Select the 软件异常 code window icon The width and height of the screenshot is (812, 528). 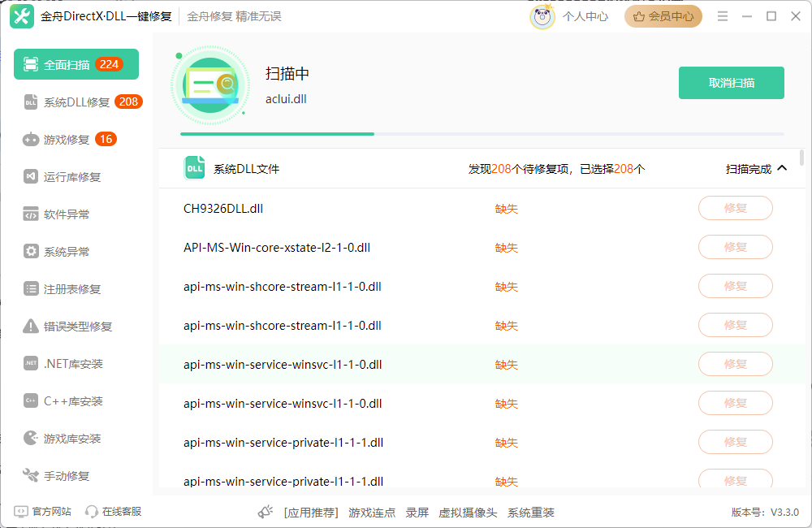click(x=31, y=214)
